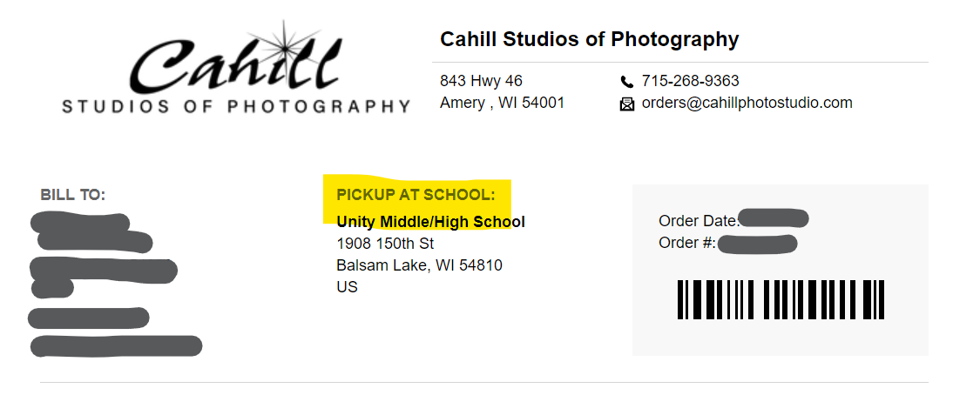The height and width of the screenshot is (395, 980).
Task: Click the BILL TO label
Action: 72,195
